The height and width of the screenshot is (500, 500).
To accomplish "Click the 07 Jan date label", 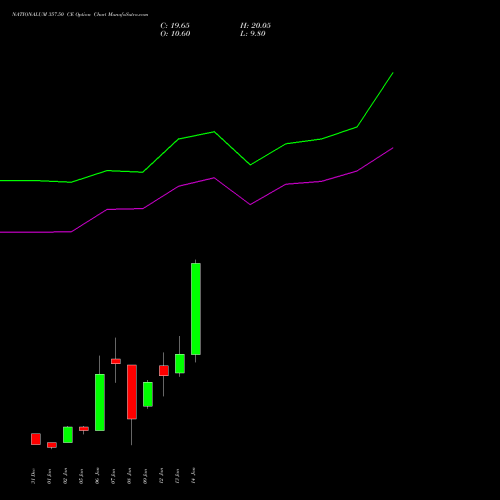I will [x=113, y=476].
